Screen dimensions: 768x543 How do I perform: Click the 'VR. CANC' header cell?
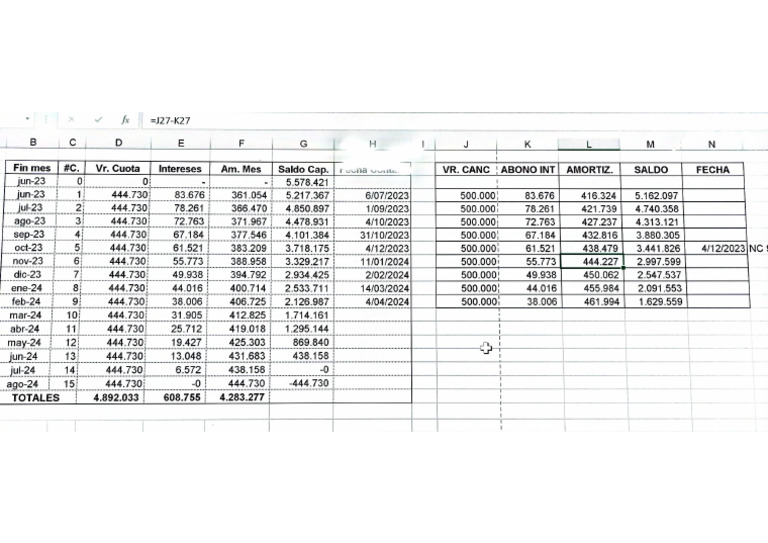pos(466,170)
